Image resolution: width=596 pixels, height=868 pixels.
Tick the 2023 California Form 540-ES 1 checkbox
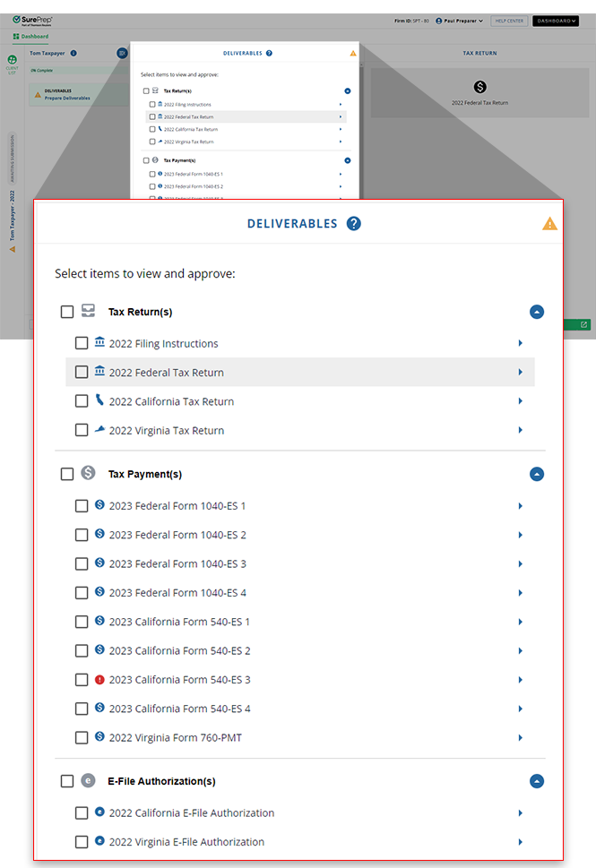pos(82,622)
